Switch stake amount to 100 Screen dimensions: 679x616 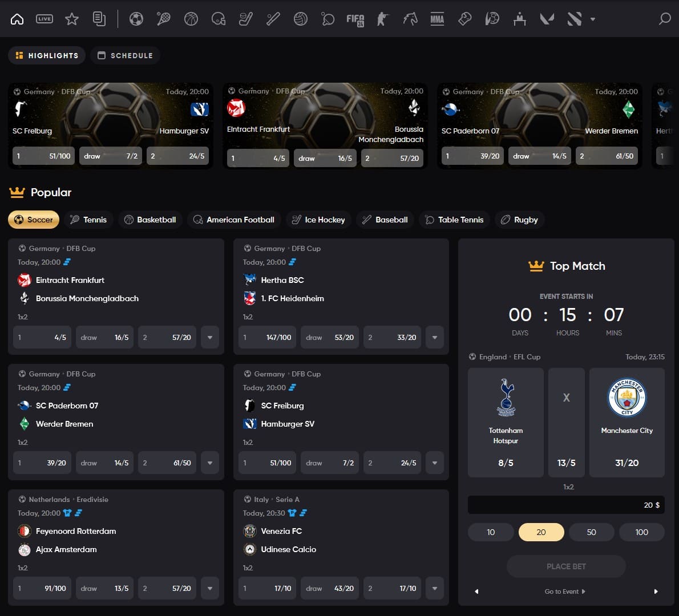[641, 532]
